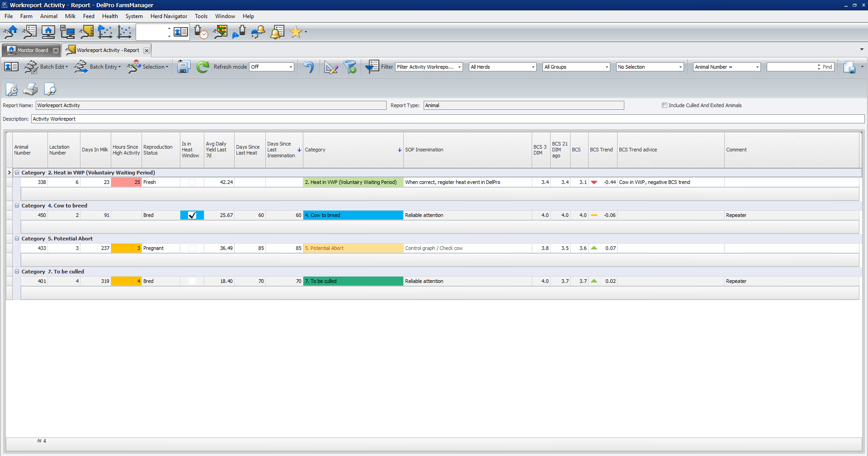Check the heat window box for animal 338
Viewport: 868px width, 456px height.
click(192, 182)
